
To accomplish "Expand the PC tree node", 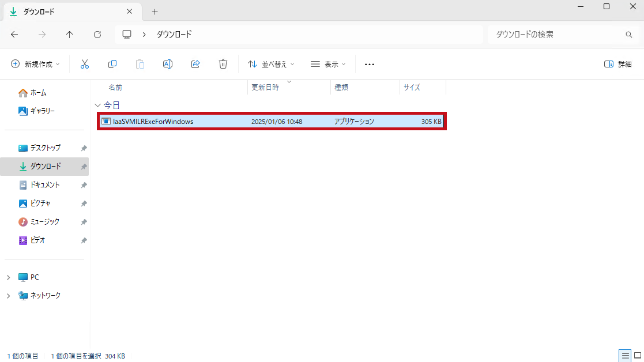I will pyautogui.click(x=8, y=277).
